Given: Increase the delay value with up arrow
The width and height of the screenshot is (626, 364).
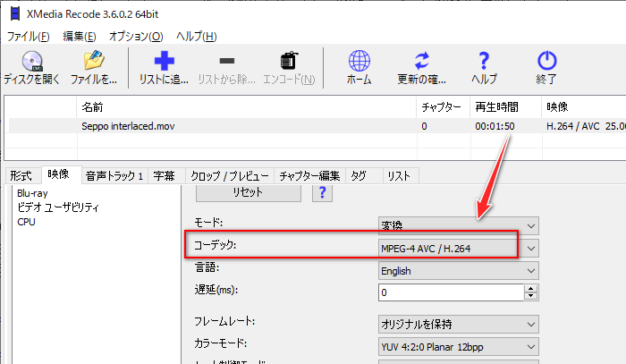Looking at the screenshot, I should coord(530,289).
